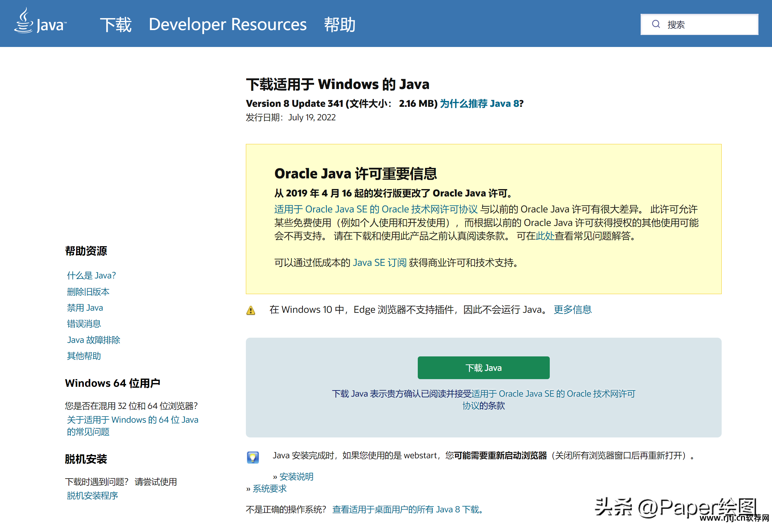This screenshot has height=532, width=772.
Task: Open the 删除旧版本 sidebar link
Action: pos(88,292)
